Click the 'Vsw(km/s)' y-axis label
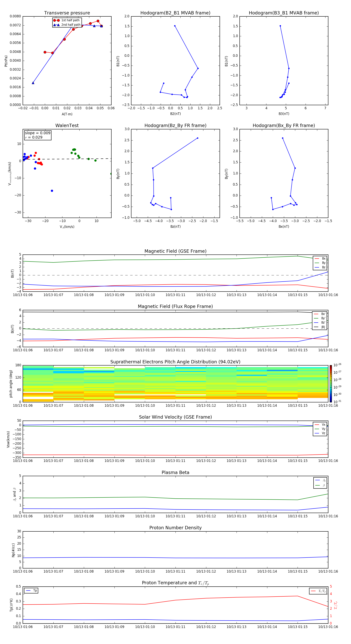This screenshot has height=644, width=351. [x=8, y=439]
